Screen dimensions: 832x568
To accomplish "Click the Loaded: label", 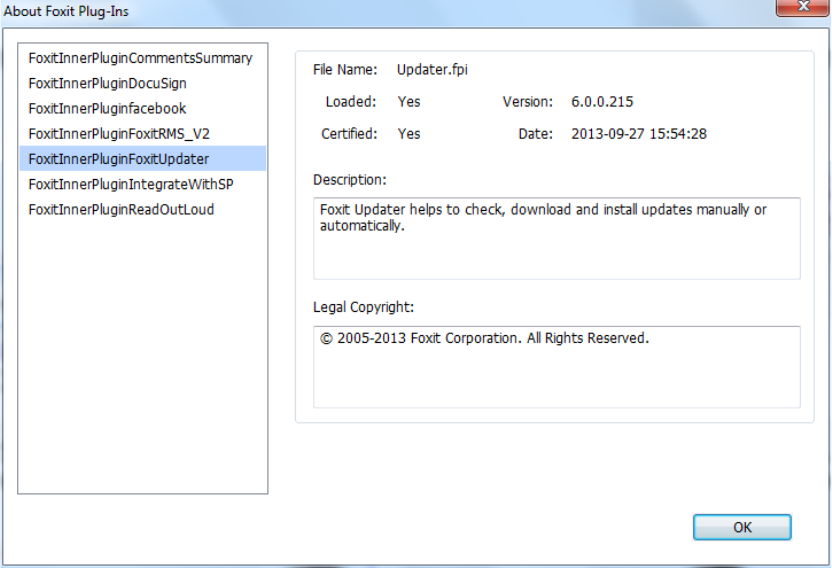I will point(351,102).
